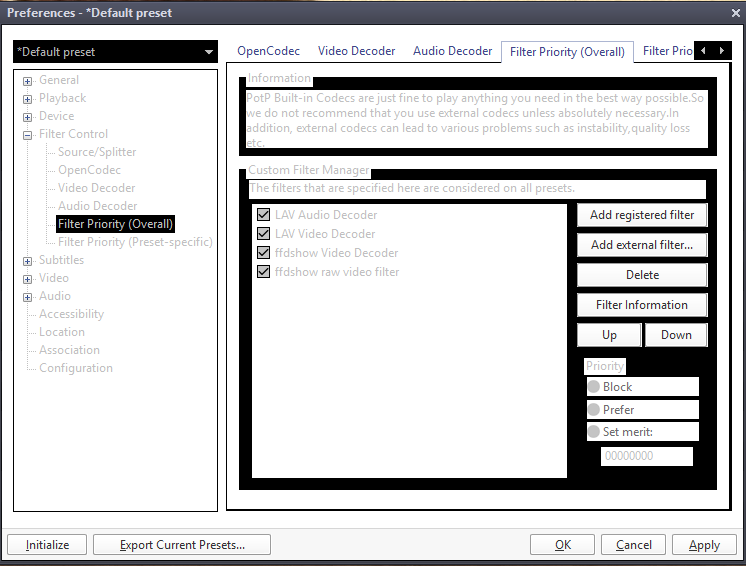Viewport: 746px width, 566px height.
Task: Select Source/Splitter in the tree
Action: click(97, 152)
